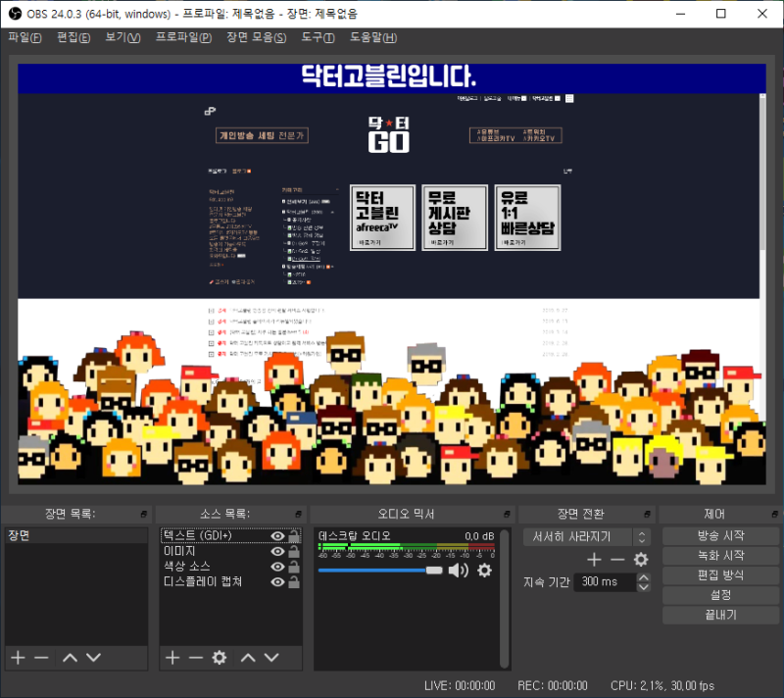
Task: Move source down in sources list
Action: tap(271, 658)
